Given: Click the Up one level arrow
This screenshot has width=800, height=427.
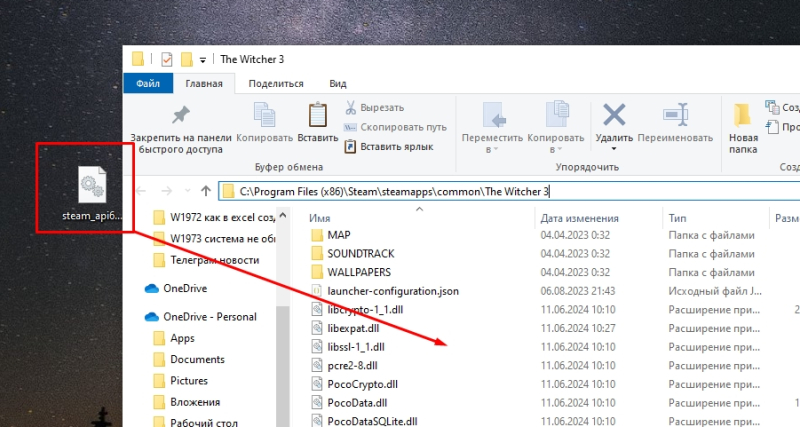Looking at the screenshot, I should point(206,191).
